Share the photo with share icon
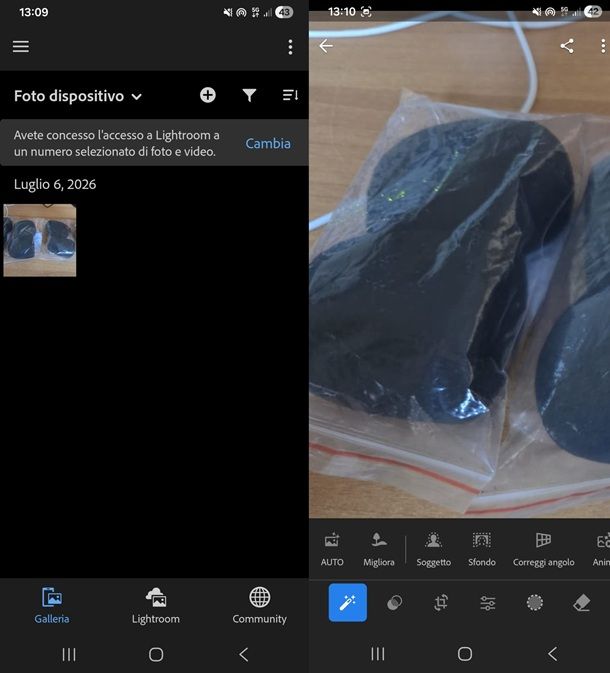610x673 pixels. [567, 45]
